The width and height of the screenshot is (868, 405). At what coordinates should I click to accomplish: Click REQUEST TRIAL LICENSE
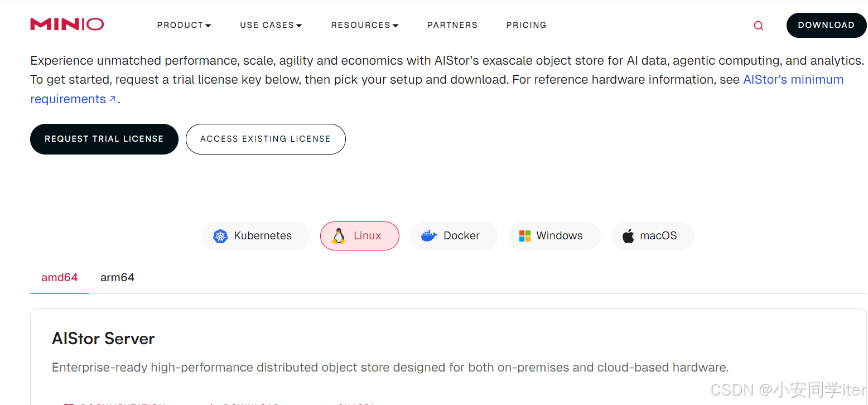tap(104, 139)
